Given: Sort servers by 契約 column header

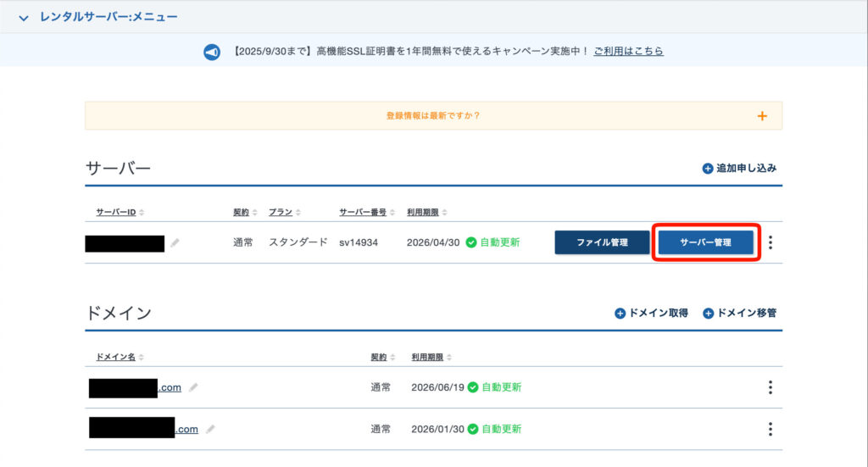Looking at the screenshot, I should [x=245, y=212].
